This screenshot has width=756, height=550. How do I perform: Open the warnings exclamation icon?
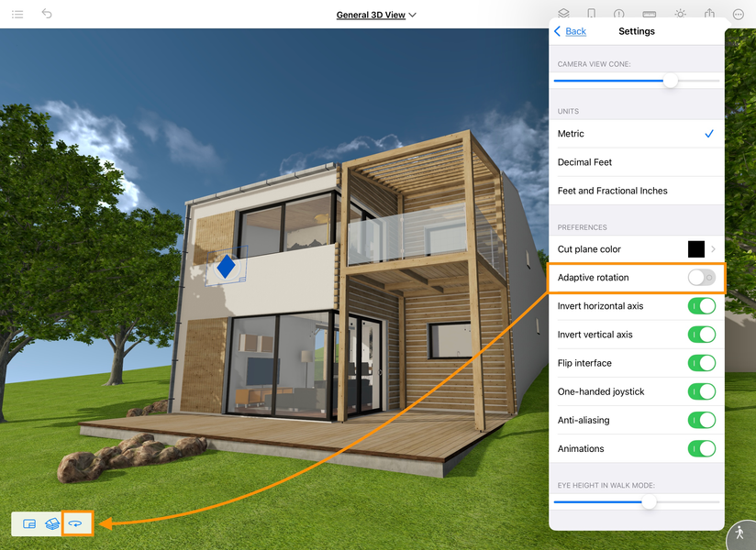(619, 14)
